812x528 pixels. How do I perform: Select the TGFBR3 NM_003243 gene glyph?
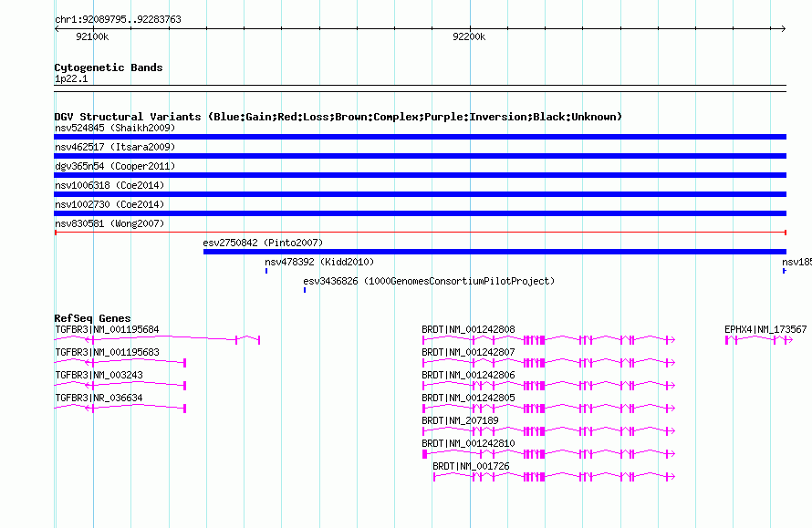point(120,386)
